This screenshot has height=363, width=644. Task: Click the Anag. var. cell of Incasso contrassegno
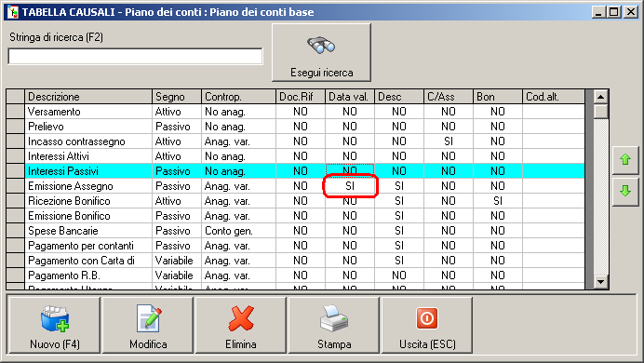pyautogui.click(x=238, y=141)
